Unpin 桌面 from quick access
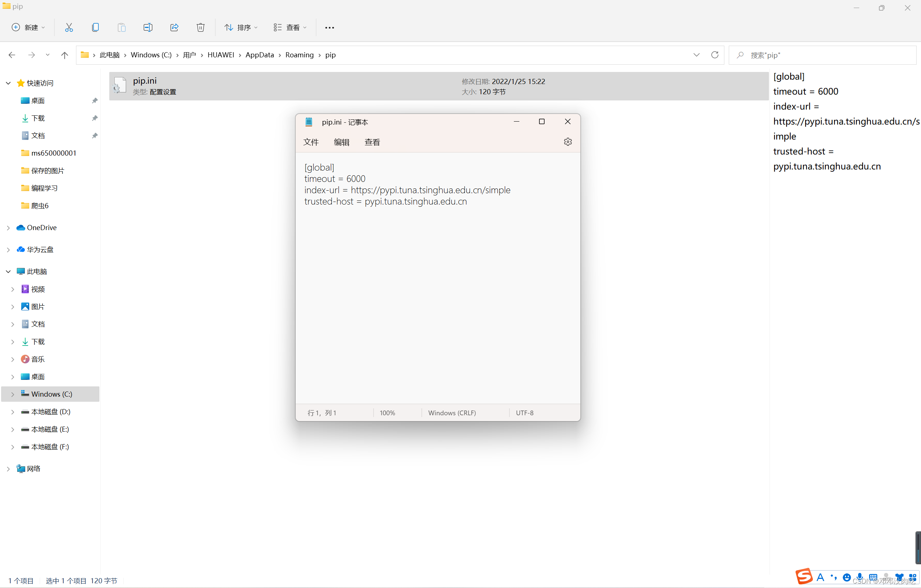The height and width of the screenshot is (588, 921). [x=94, y=100]
